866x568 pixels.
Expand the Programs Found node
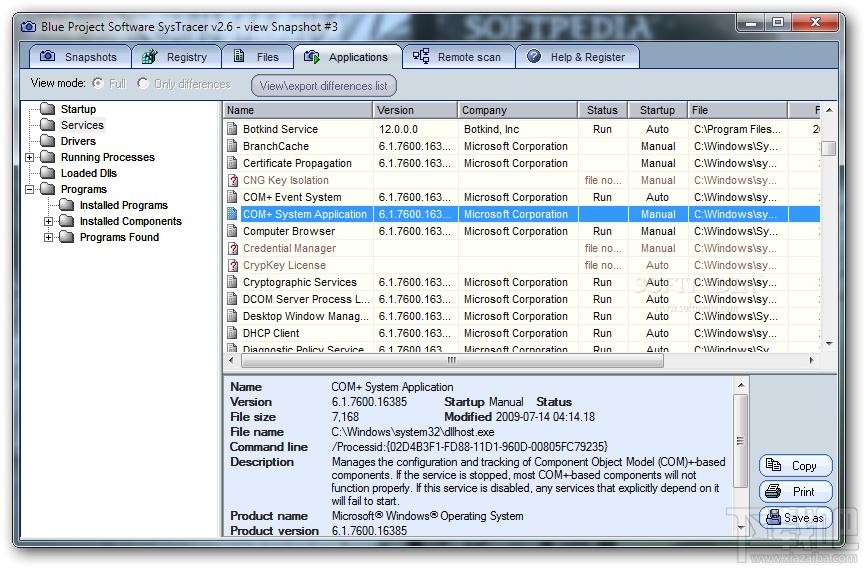pos(49,237)
